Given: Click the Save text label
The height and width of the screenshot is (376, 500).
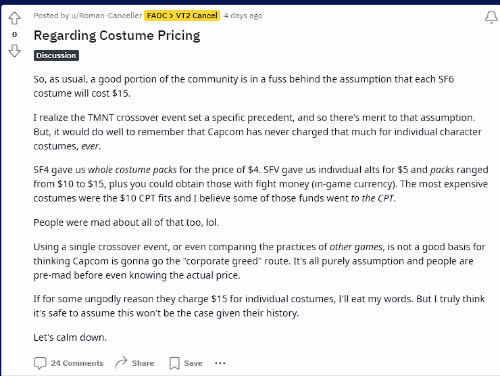Looking at the screenshot, I should pyautogui.click(x=193, y=363).
